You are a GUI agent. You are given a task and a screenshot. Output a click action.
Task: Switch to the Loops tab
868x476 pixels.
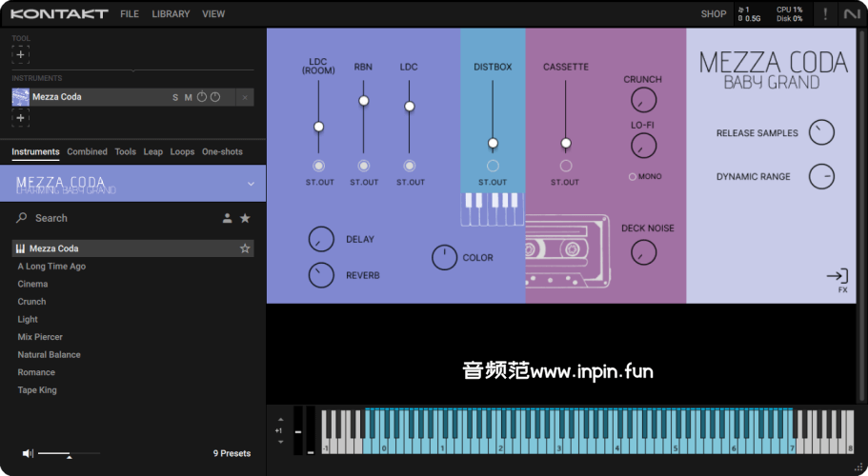(182, 151)
